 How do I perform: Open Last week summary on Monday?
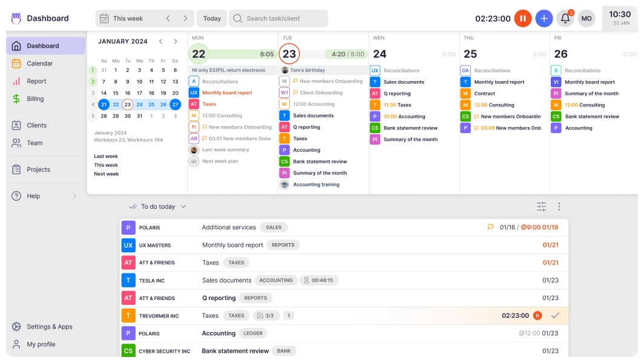226,149
